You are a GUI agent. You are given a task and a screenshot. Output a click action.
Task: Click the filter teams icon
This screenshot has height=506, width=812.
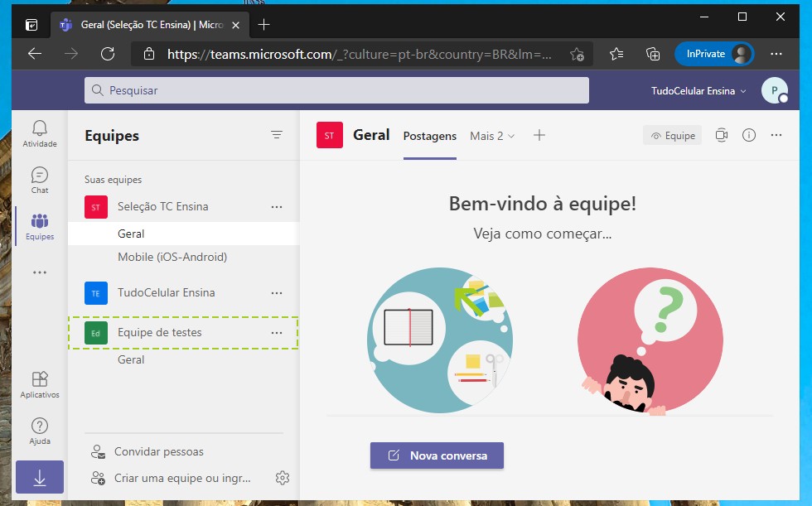pos(277,135)
